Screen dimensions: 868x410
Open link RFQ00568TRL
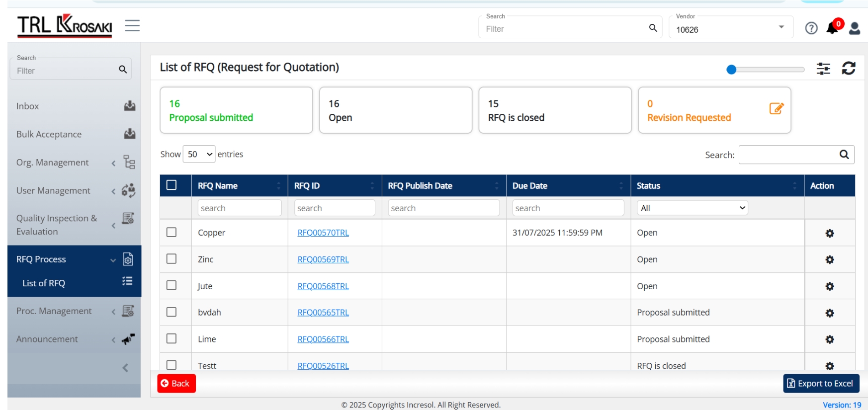(x=323, y=286)
